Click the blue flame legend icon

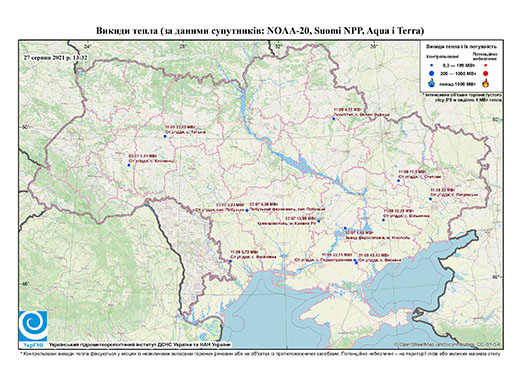tap(432, 83)
